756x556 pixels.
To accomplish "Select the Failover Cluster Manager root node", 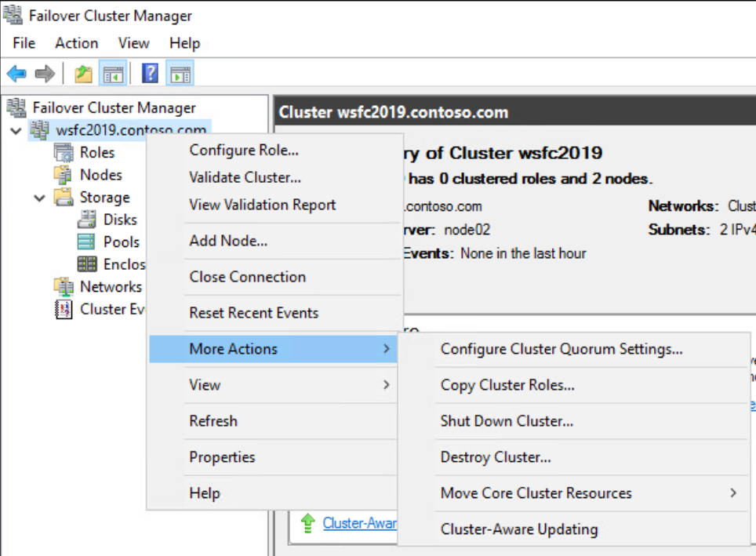I will pyautogui.click(x=114, y=107).
